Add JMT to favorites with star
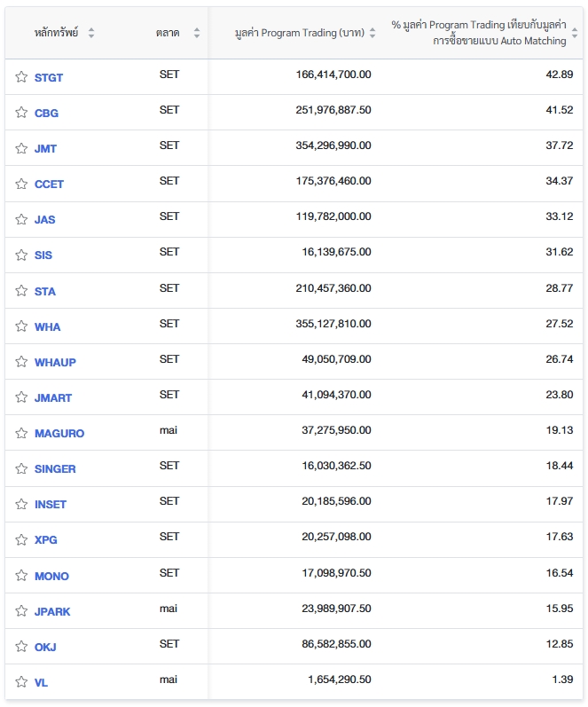Image resolution: width=588 pixels, height=707 pixels. tap(21, 148)
